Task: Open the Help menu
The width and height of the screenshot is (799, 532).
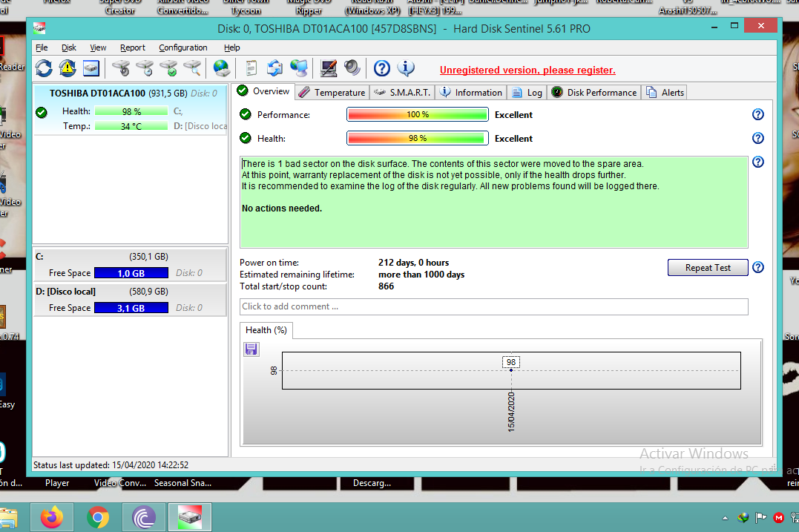Action: [x=232, y=47]
